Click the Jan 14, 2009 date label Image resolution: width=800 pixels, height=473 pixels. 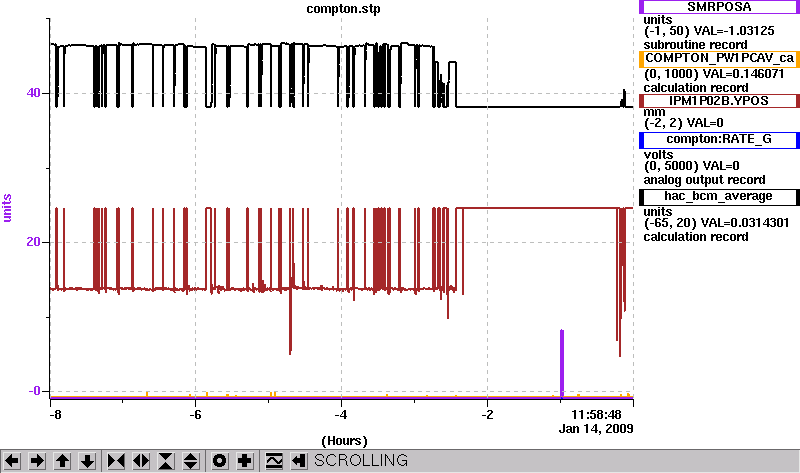596,428
